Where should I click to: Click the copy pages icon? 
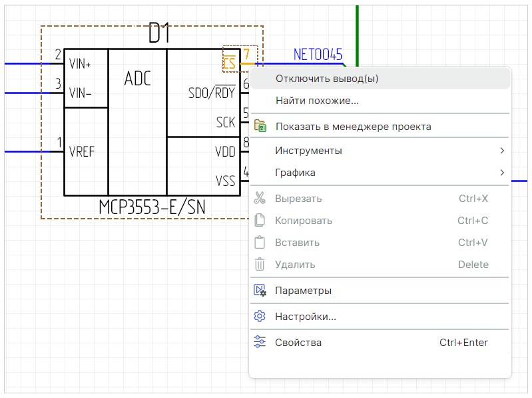coord(260,220)
